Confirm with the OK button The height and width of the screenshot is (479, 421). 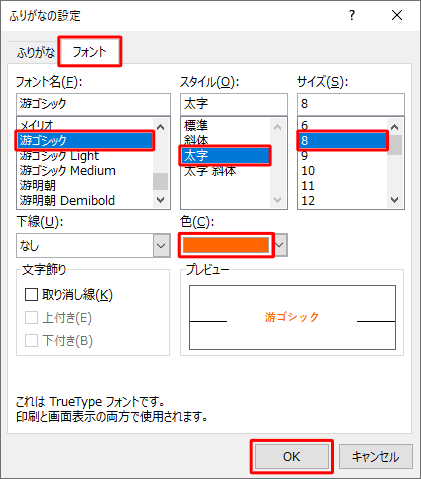(292, 456)
